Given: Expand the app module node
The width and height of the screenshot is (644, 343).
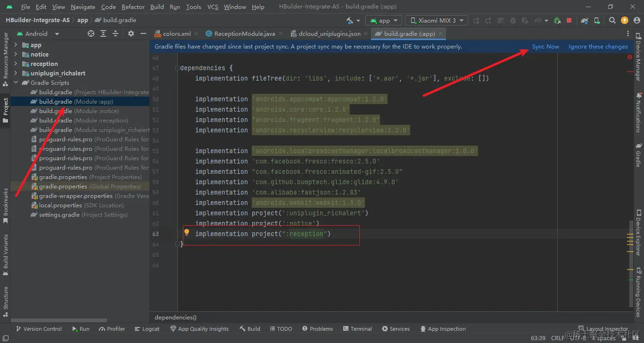Looking at the screenshot, I should coord(16,45).
